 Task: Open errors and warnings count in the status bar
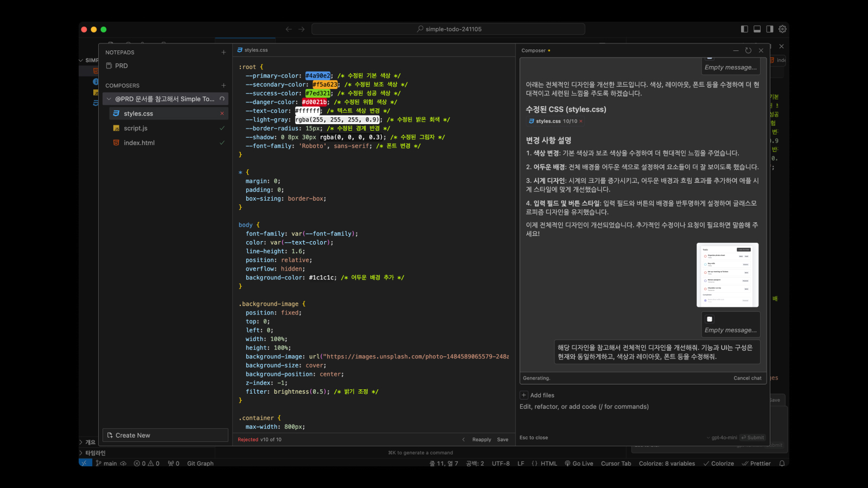click(x=146, y=464)
